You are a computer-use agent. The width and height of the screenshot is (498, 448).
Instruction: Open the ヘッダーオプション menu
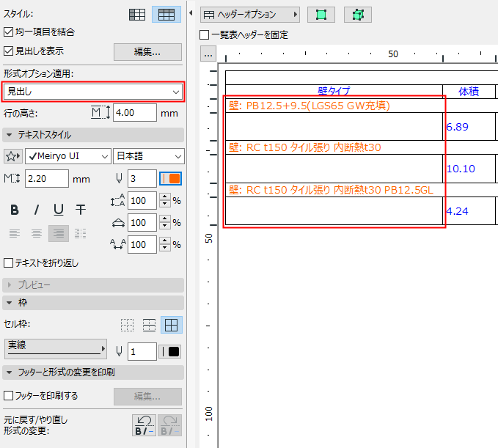pyautogui.click(x=250, y=15)
